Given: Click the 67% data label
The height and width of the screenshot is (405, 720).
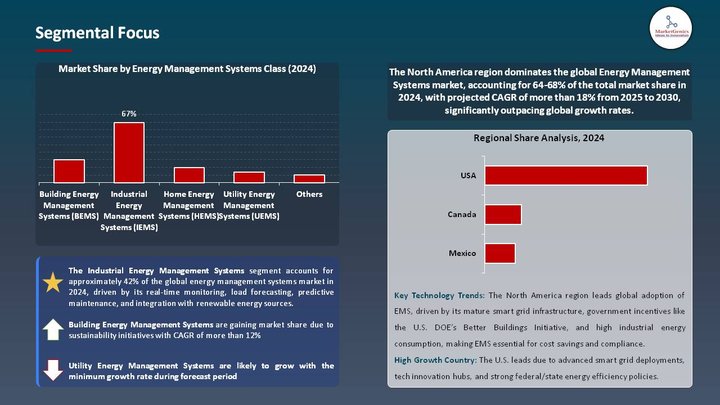Looking at the screenshot, I should (129, 114).
